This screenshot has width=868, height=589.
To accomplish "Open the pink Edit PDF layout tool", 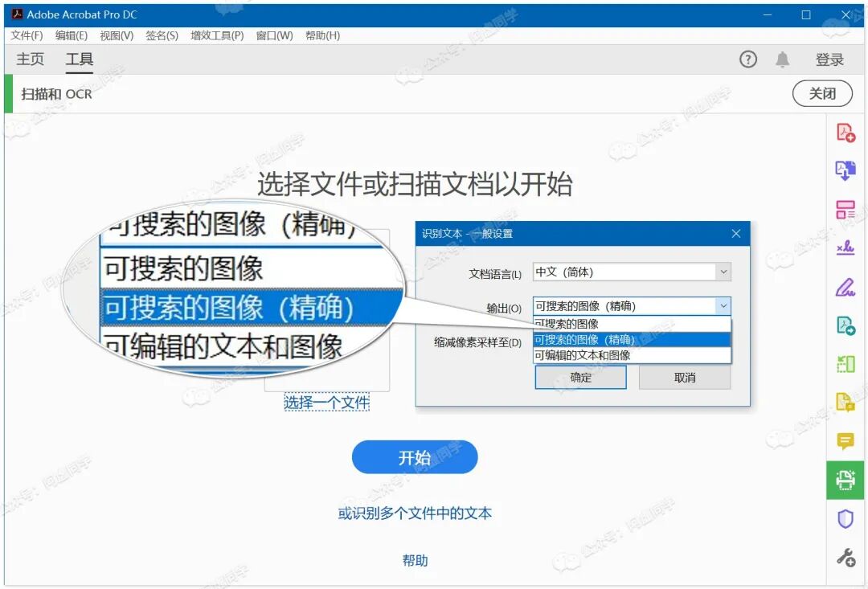I will coord(845,209).
